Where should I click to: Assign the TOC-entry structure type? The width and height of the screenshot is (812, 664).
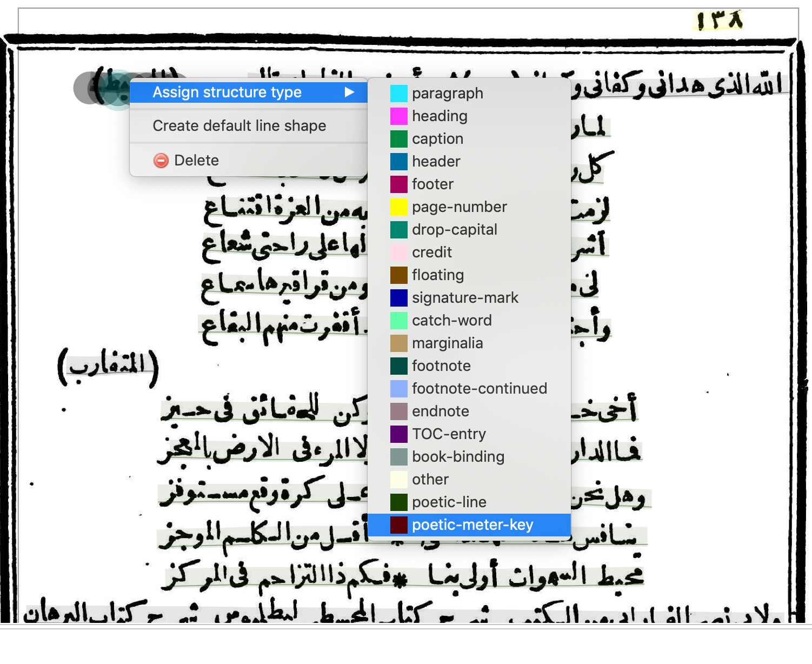pos(469,434)
